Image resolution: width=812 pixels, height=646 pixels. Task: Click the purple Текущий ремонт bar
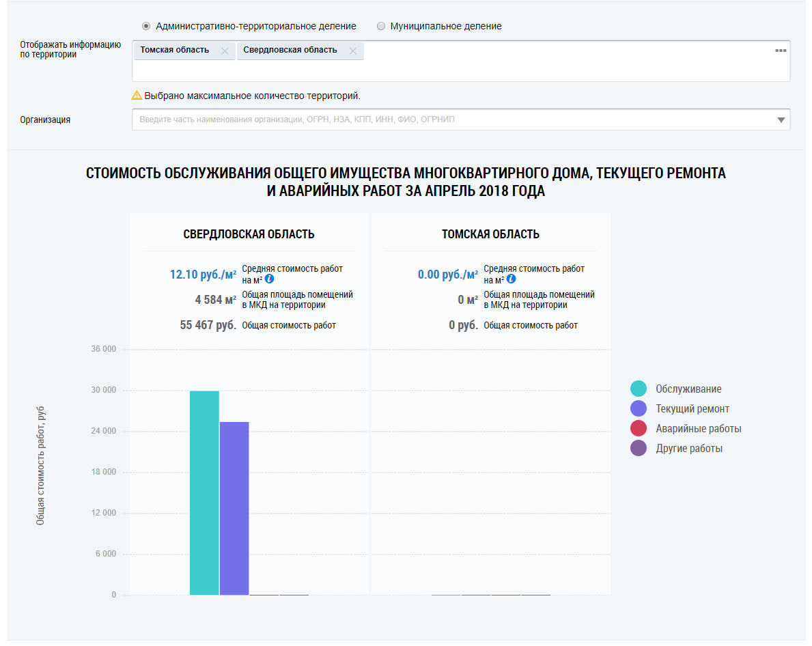234,509
